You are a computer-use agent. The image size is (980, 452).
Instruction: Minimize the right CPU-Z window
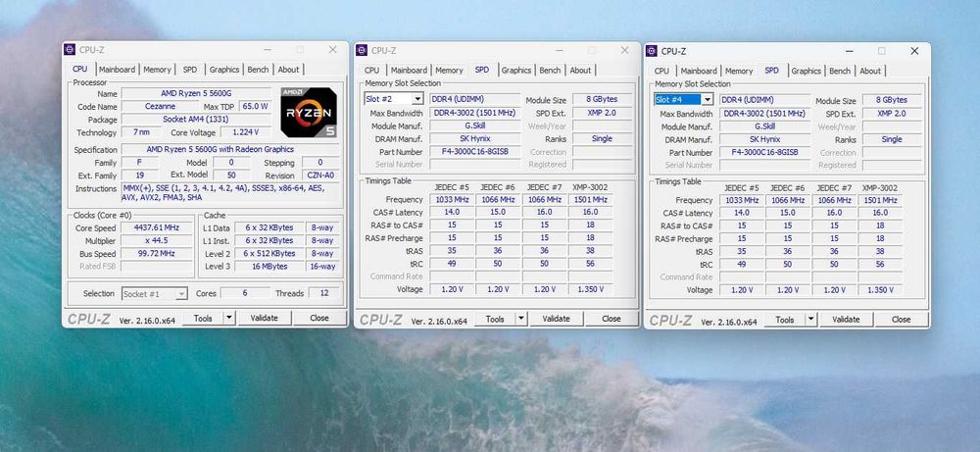click(x=850, y=51)
